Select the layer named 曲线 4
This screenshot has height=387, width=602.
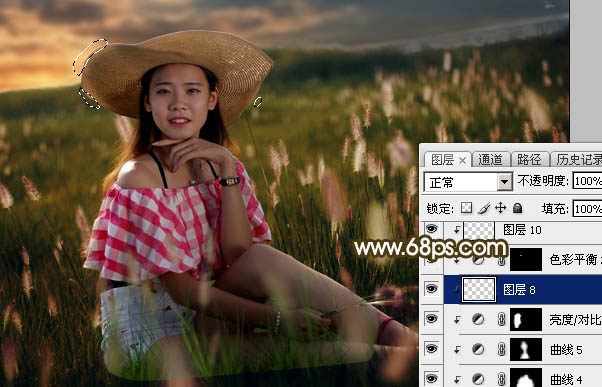pos(566,379)
